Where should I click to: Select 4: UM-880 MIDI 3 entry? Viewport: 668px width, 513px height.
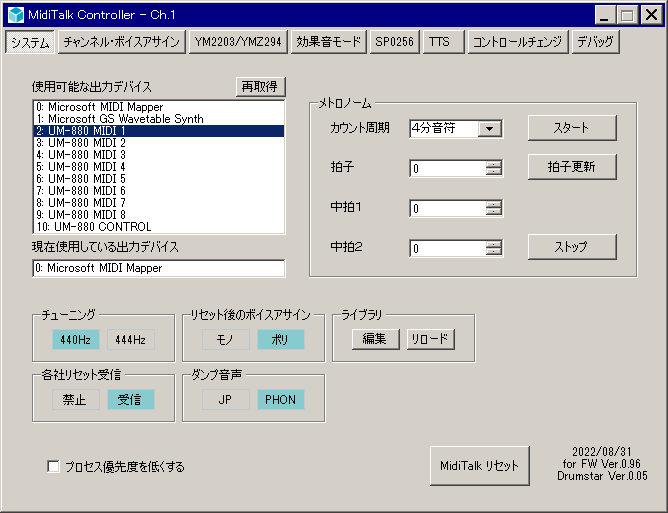(158, 155)
